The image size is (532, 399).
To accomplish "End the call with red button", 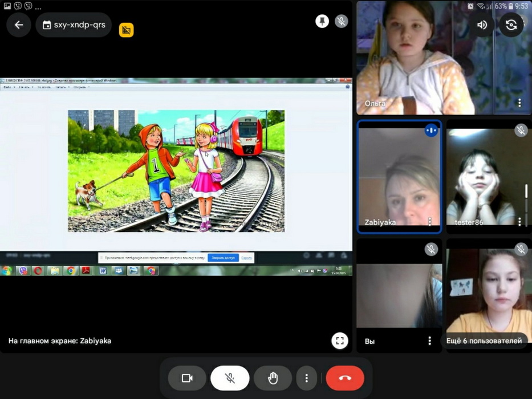I will [x=345, y=377].
